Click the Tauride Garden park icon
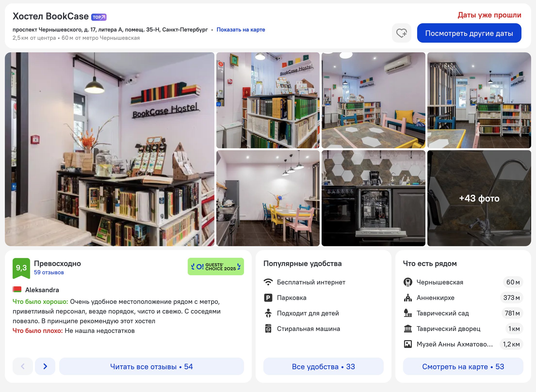The height and width of the screenshot is (392, 536). 408,313
